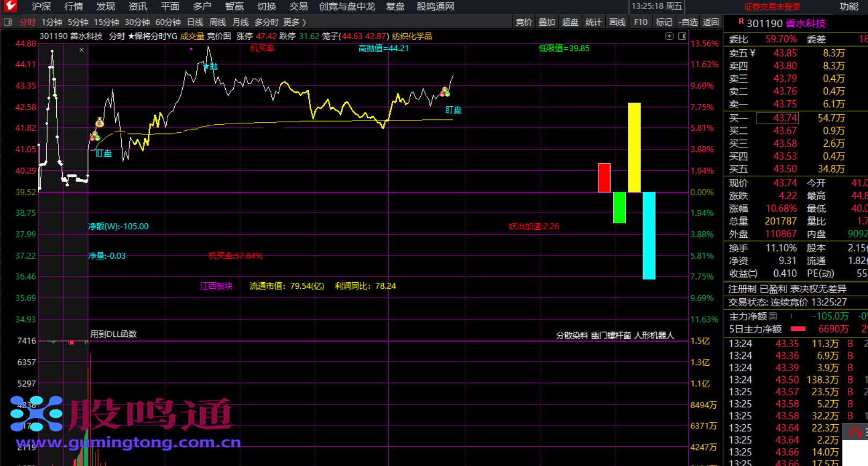868x466 pixels.
Task: Switch to 15分钟 chart period
Action: click(x=106, y=22)
